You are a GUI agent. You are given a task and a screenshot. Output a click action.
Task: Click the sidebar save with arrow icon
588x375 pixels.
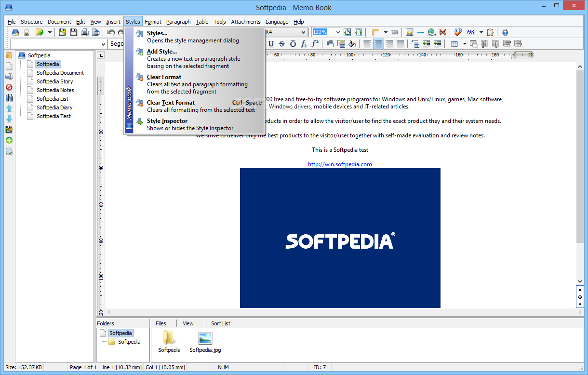9,130
